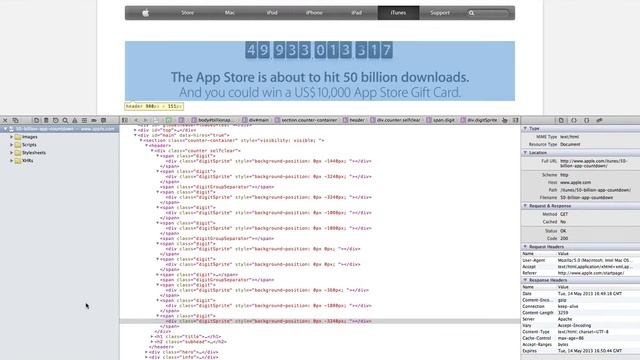
Task: Click the Full URL value in Location
Action: point(593,164)
